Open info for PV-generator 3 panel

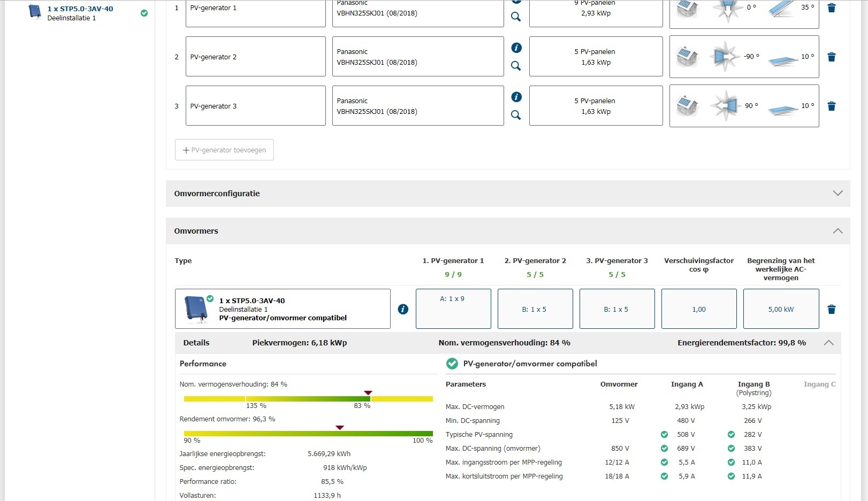click(x=516, y=97)
